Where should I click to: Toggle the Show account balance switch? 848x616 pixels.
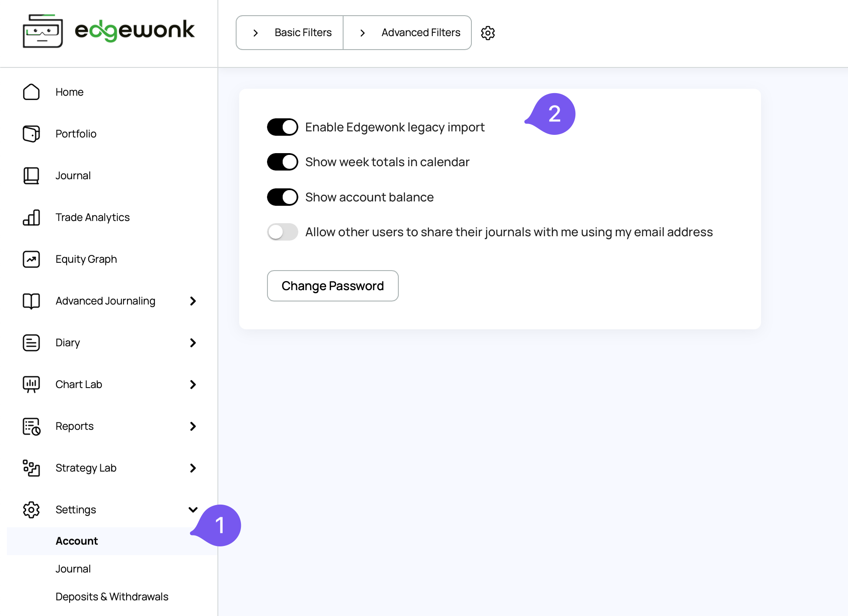(x=282, y=197)
